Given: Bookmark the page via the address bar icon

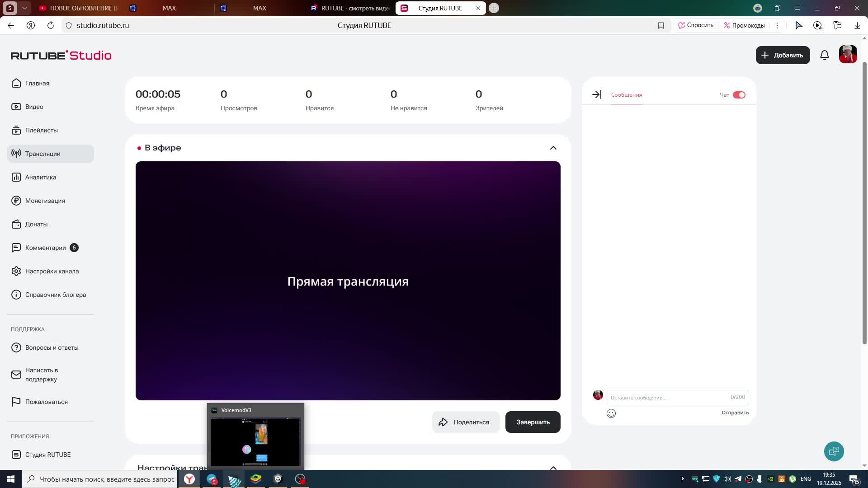Looking at the screenshot, I should [x=660, y=25].
